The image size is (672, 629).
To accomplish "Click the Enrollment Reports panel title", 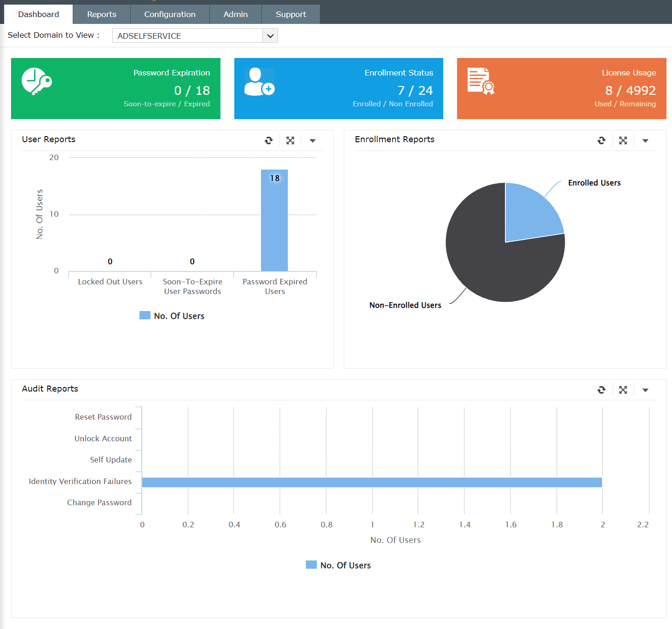I will (x=394, y=139).
